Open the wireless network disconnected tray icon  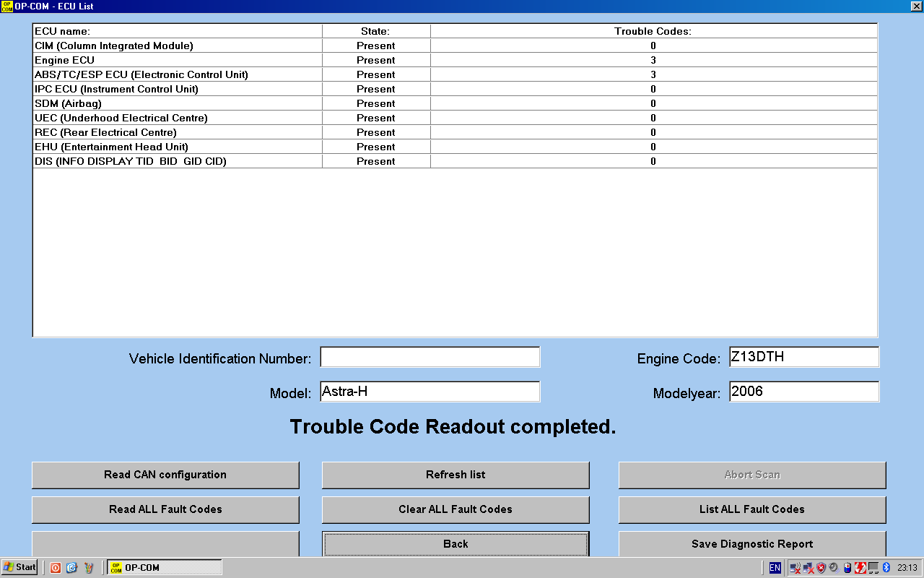(x=796, y=568)
